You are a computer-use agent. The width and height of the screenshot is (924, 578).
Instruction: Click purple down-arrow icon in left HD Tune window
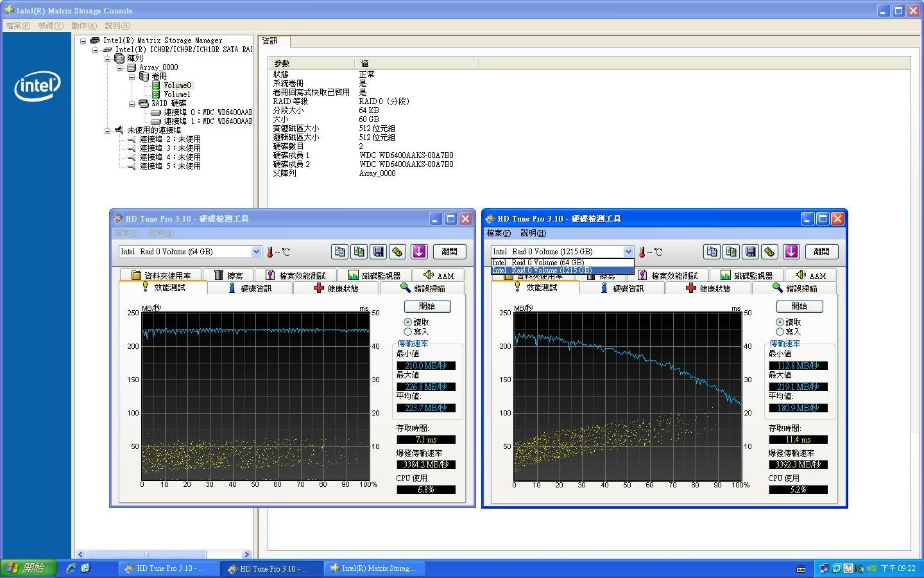(x=419, y=252)
